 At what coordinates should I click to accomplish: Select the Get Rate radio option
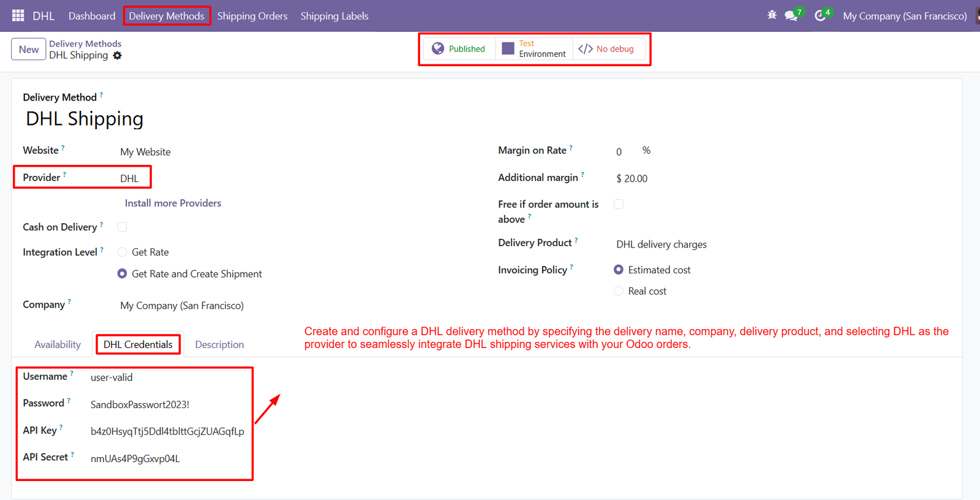coord(123,252)
